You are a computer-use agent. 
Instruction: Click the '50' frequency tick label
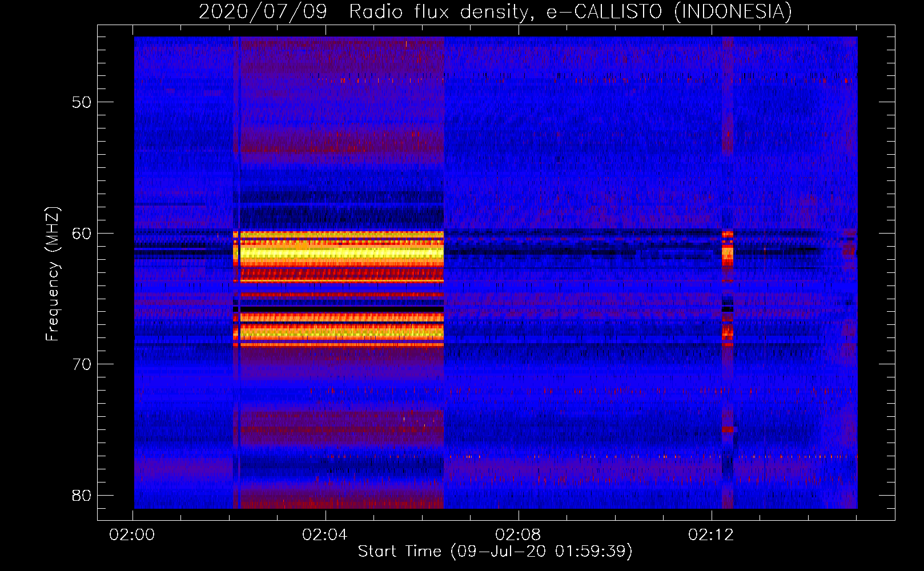pyautogui.click(x=82, y=102)
